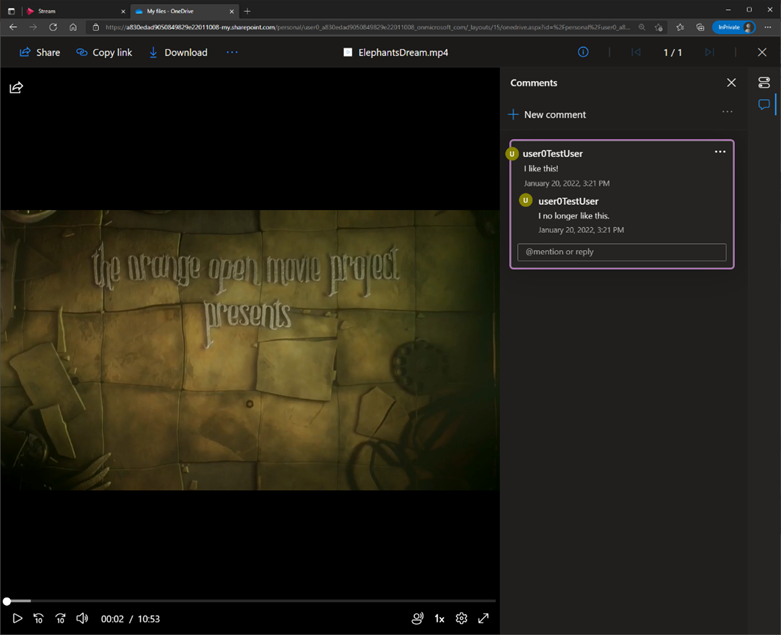
Task: Go back in browser
Action: (x=13, y=27)
